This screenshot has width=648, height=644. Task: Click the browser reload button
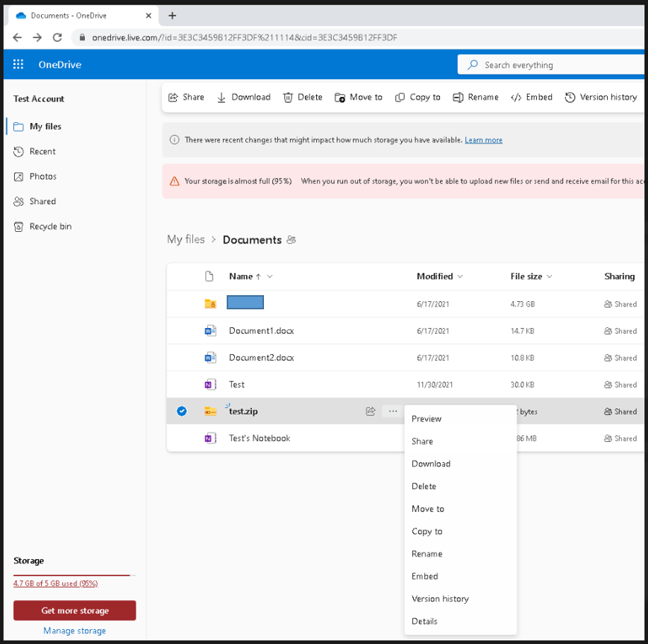pos(57,37)
